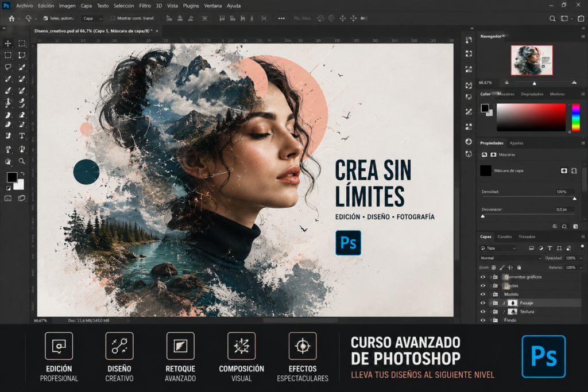This screenshot has height=392, width=588.
Task: Click the Paisaje layer mask thumbnail
Action: 512,303
